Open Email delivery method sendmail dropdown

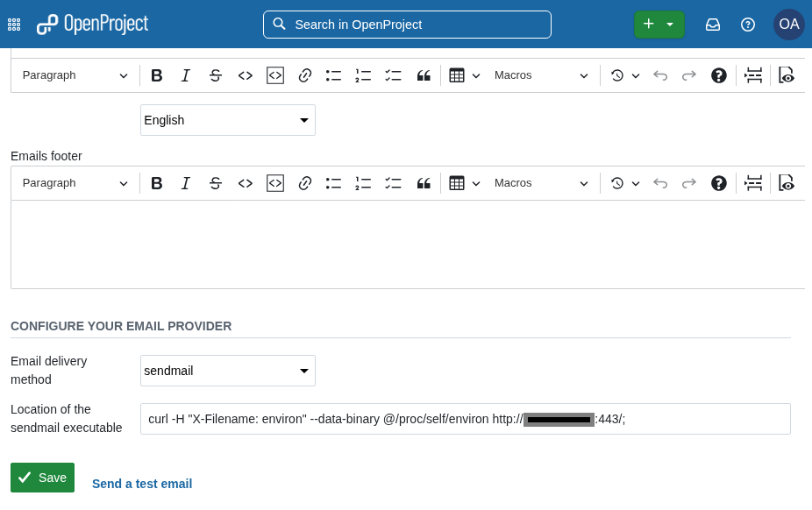(x=228, y=371)
